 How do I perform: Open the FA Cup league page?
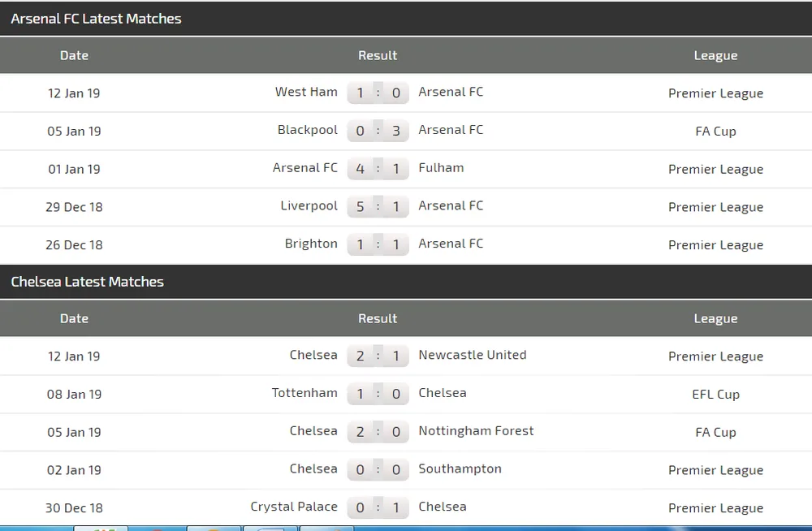(715, 131)
